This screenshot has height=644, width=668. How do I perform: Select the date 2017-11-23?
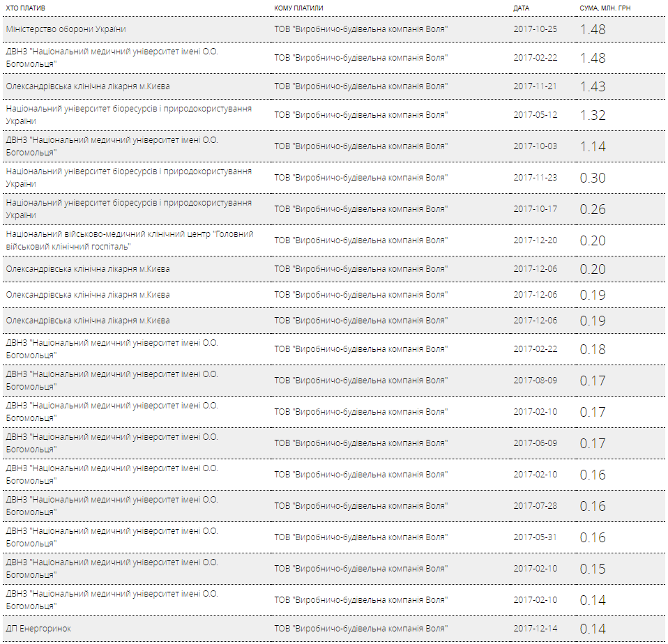coord(535,178)
